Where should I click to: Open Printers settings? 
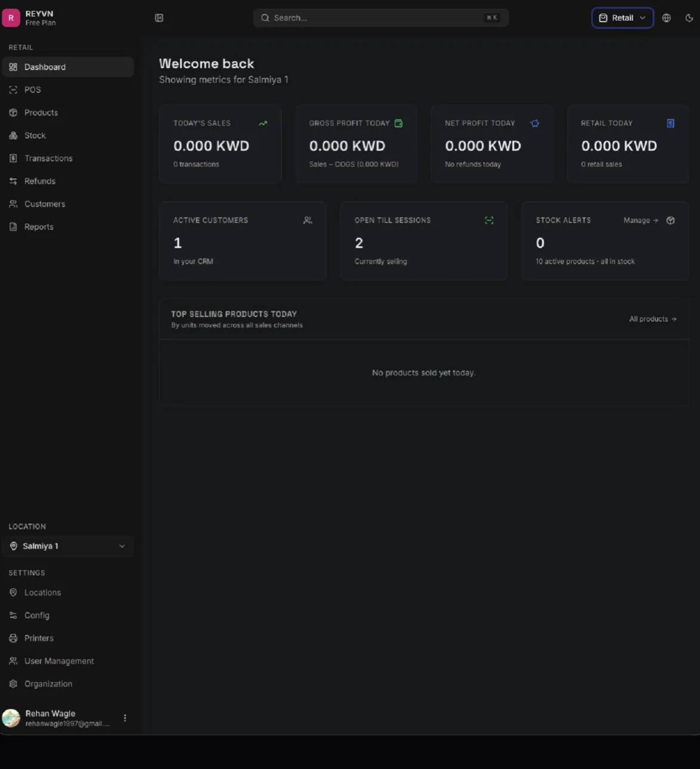click(x=68, y=638)
